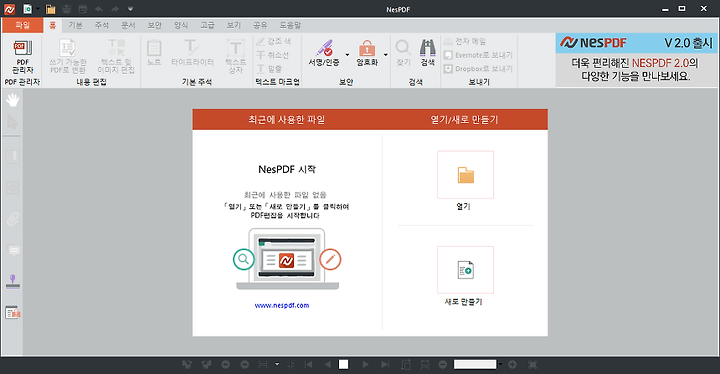Switch to the 공유 ribbon tab
Screen dimensions: 720x374
260,25
